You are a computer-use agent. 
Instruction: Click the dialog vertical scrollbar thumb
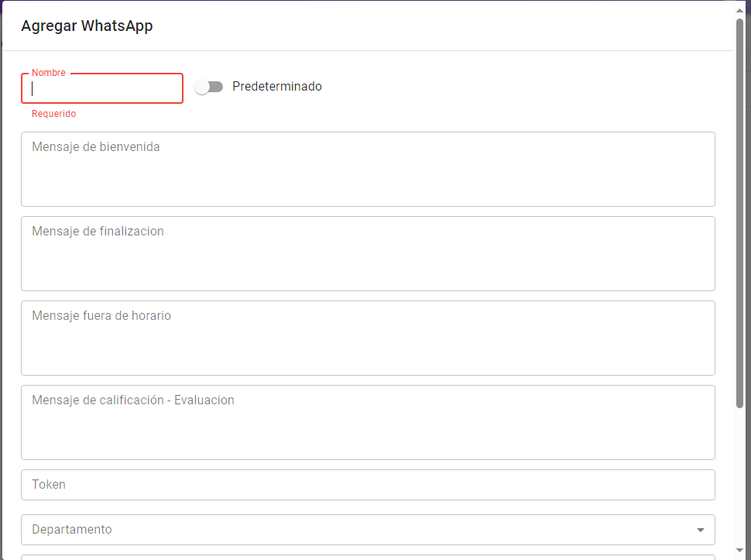pos(739,213)
